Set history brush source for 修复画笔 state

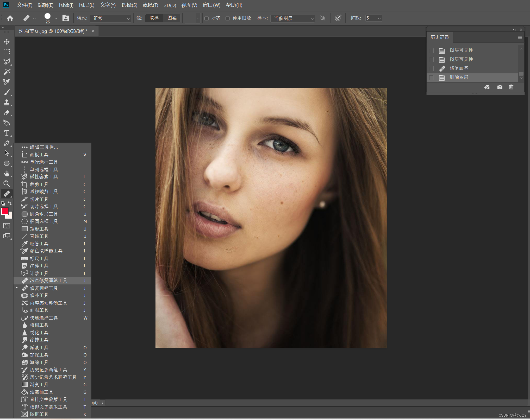pos(431,68)
